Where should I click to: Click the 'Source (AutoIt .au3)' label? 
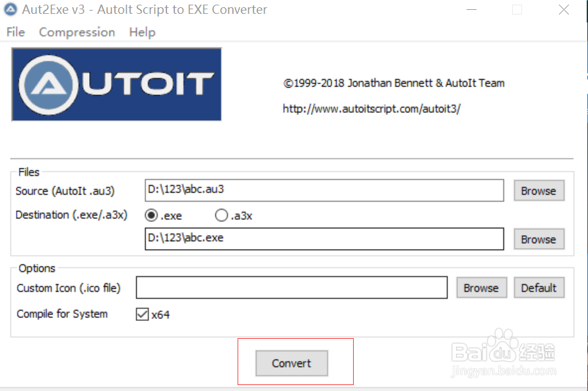coord(65,191)
